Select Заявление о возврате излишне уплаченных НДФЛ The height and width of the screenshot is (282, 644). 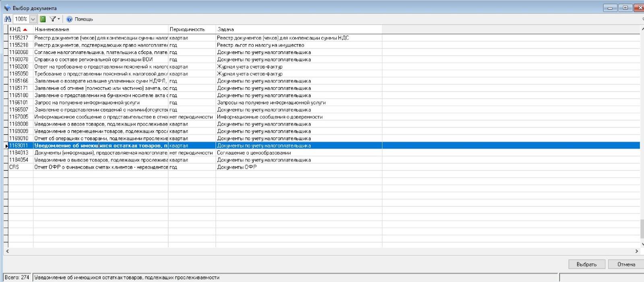(324, 81)
